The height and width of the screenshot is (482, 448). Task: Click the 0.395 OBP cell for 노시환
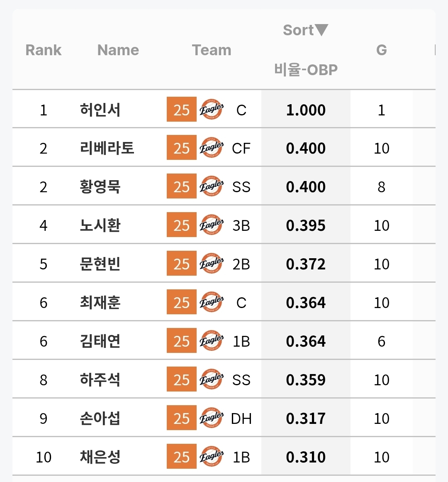(306, 225)
